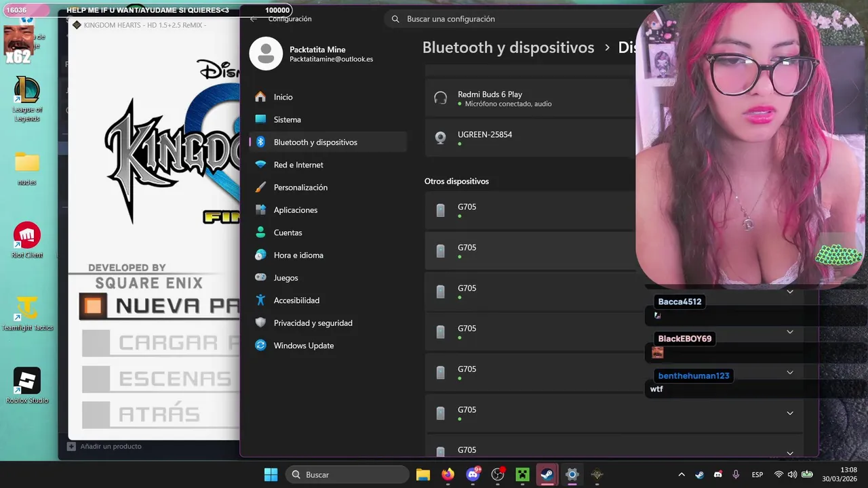868x488 pixels.
Task: Open the Packtatita Mine account profile
Action: pyautogui.click(x=312, y=54)
